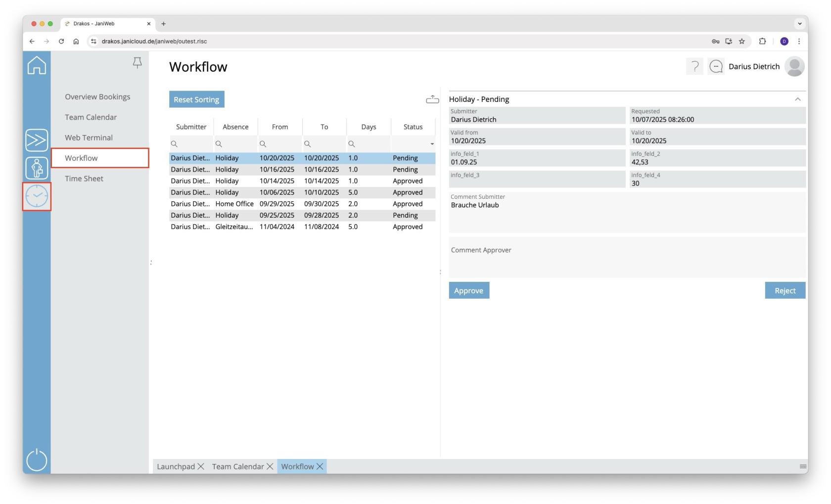Close the Launchpad tab

(201, 466)
